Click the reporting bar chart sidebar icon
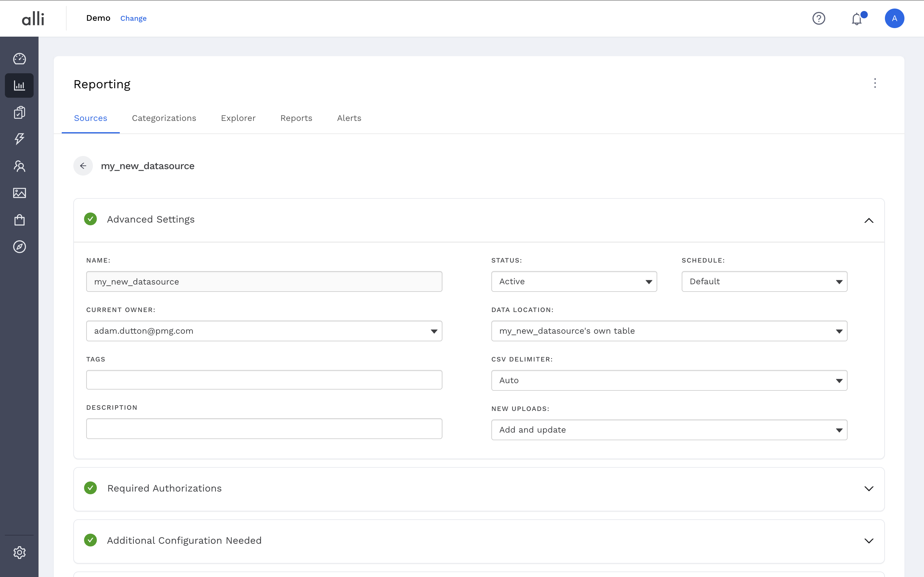The image size is (924, 577). coord(20,85)
